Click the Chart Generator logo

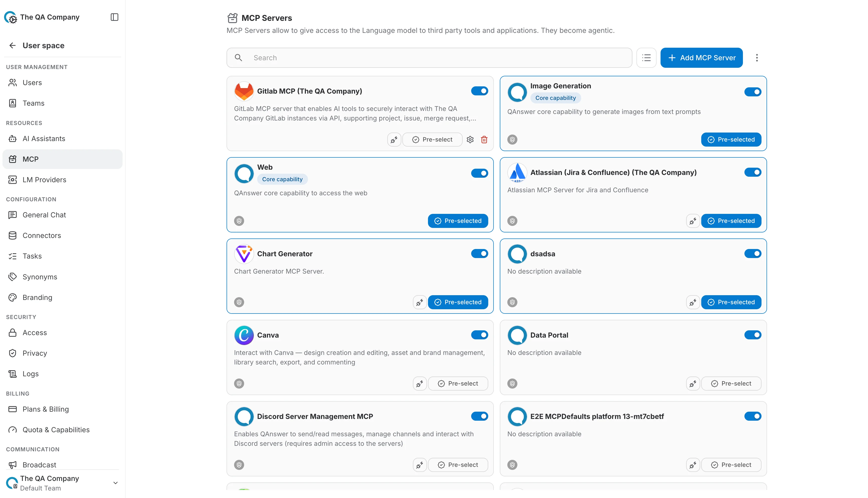244,254
